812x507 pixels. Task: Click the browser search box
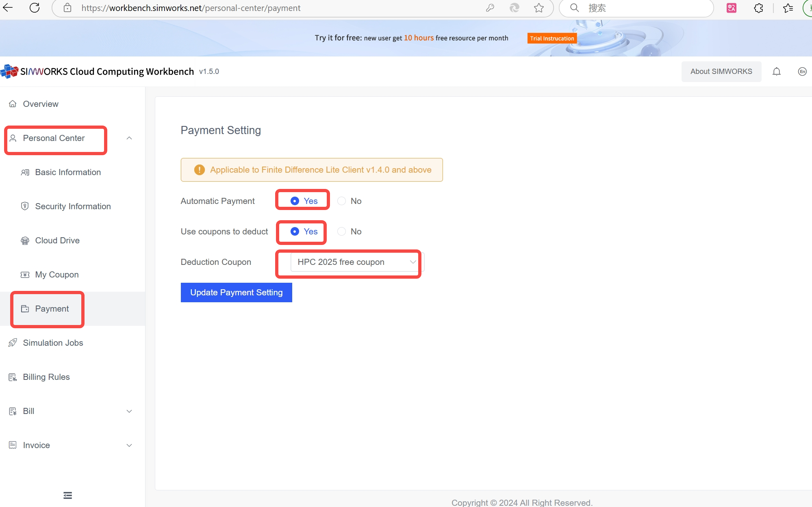click(636, 8)
